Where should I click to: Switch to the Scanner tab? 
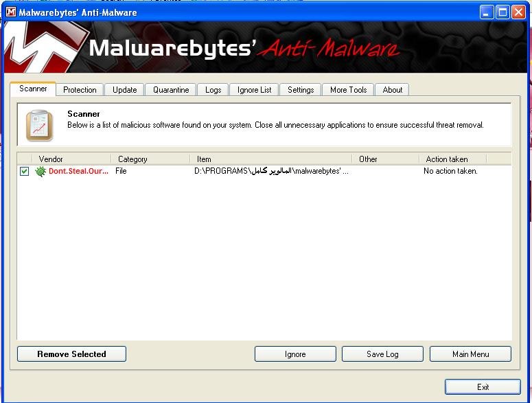[x=33, y=89]
